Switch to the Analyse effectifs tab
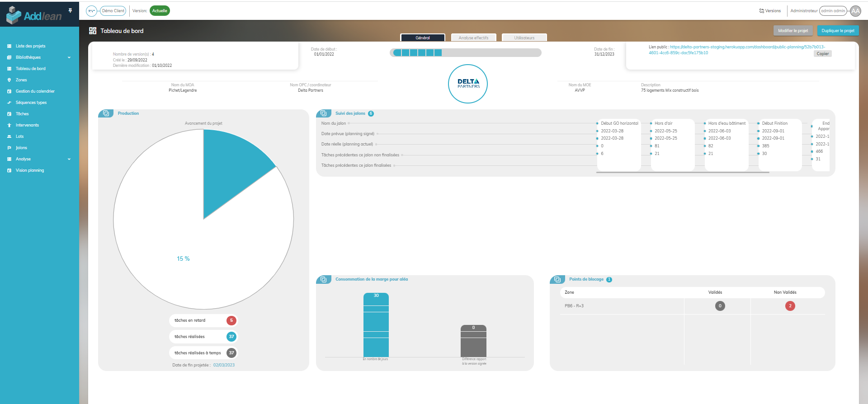Screen dimensions: 868x404 pyautogui.click(x=473, y=38)
